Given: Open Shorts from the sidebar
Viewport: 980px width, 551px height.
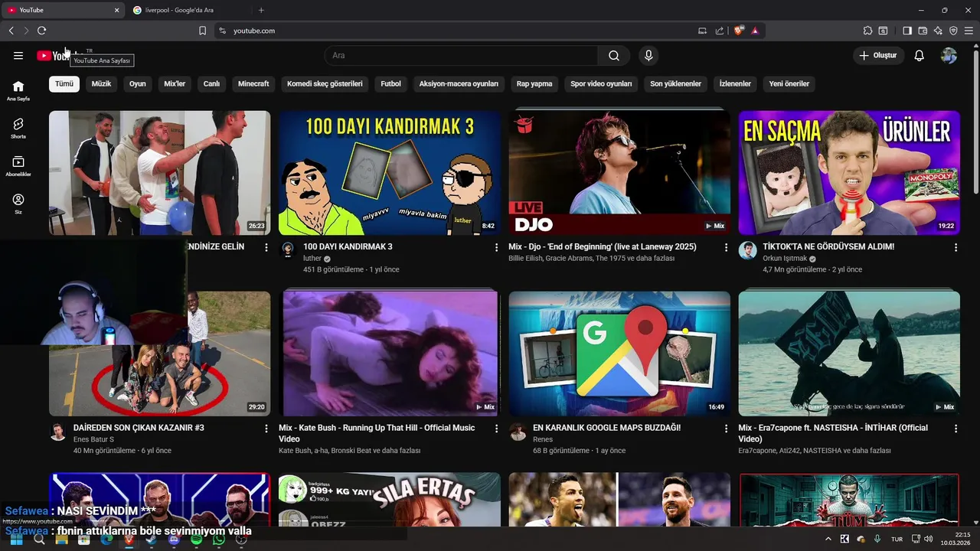Looking at the screenshot, I should (18, 128).
